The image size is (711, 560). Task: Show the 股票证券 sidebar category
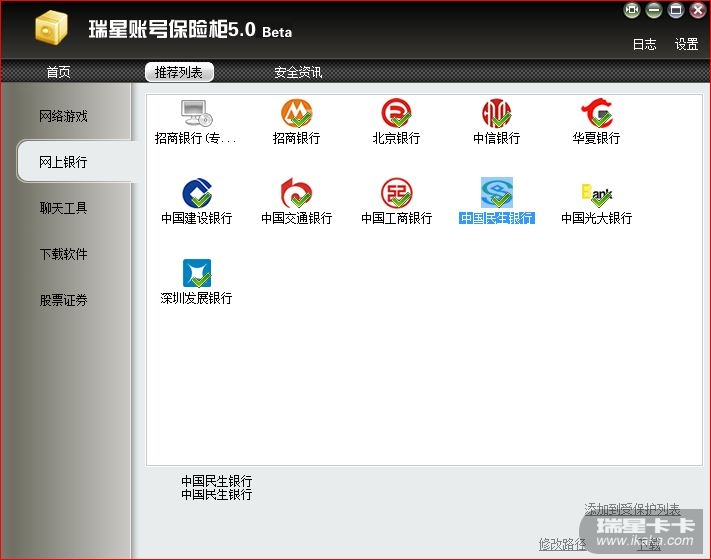tap(63, 300)
